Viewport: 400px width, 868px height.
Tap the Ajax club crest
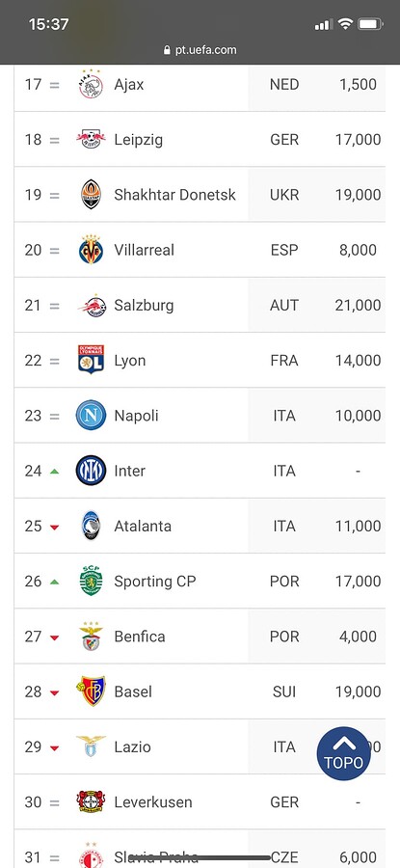click(91, 84)
